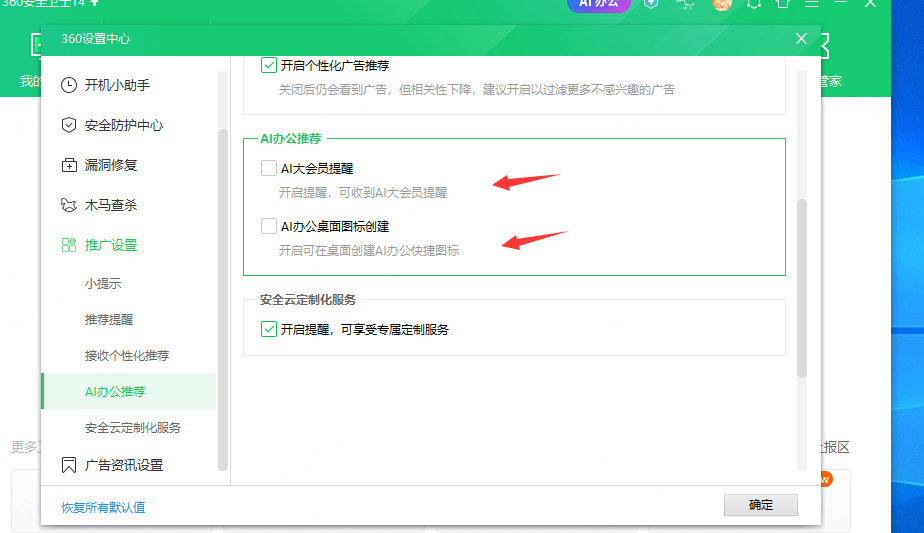
Task: Open 安全防护中心 shield icon section
Action: [112, 125]
